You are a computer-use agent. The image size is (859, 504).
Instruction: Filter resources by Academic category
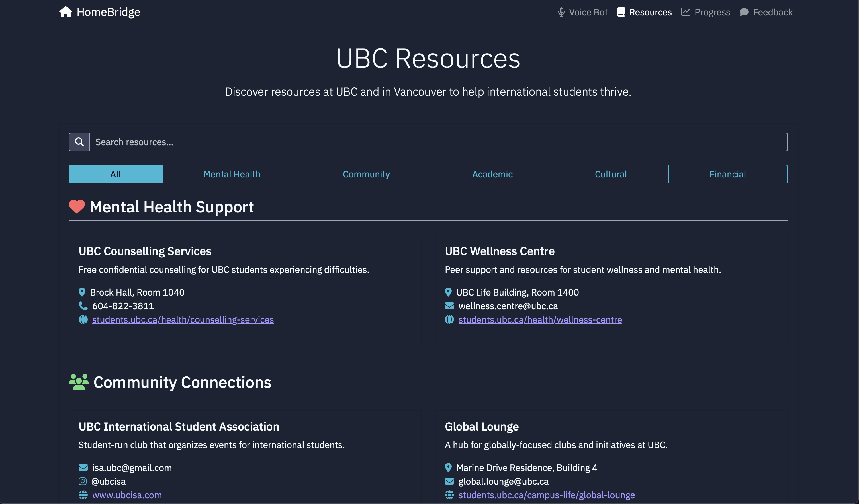point(492,174)
